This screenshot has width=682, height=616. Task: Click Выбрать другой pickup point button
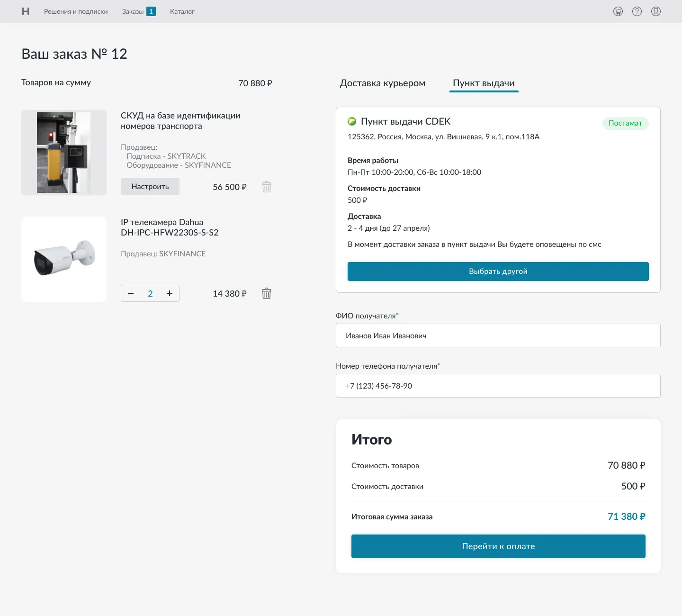pyautogui.click(x=498, y=272)
